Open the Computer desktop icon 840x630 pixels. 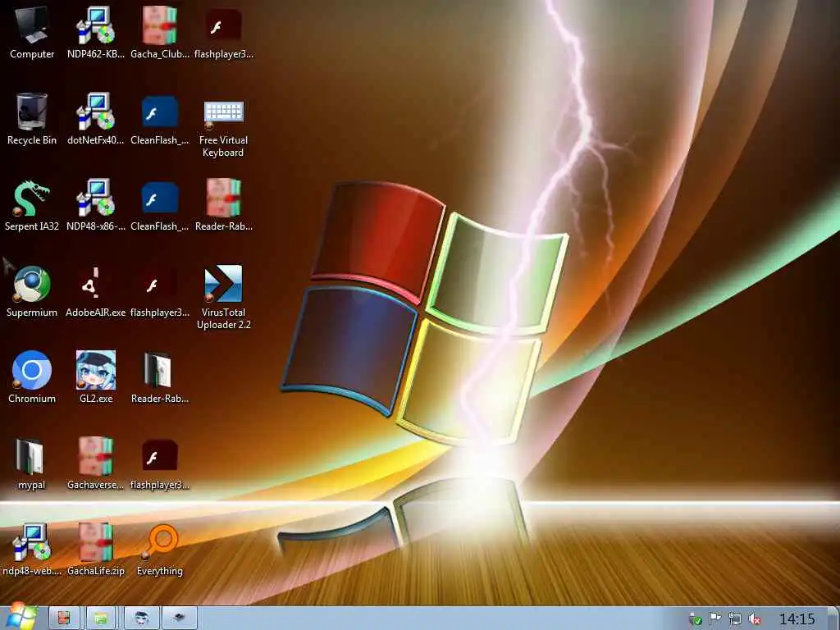coord(32,32)
